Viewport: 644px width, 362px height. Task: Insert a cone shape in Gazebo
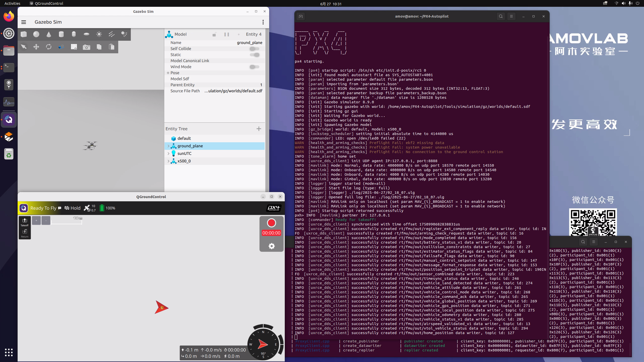(x=49, y=34)
